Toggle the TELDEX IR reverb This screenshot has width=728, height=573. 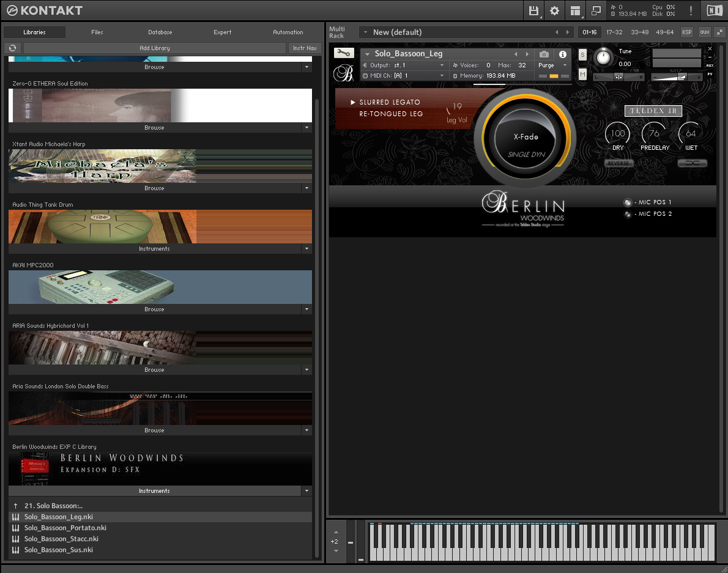653,111
